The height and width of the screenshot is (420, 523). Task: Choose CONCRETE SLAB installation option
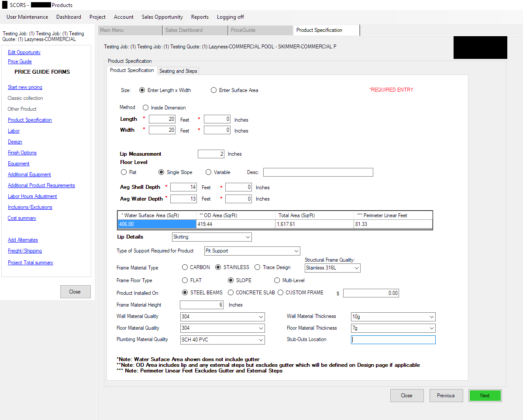tap(231, 293)
